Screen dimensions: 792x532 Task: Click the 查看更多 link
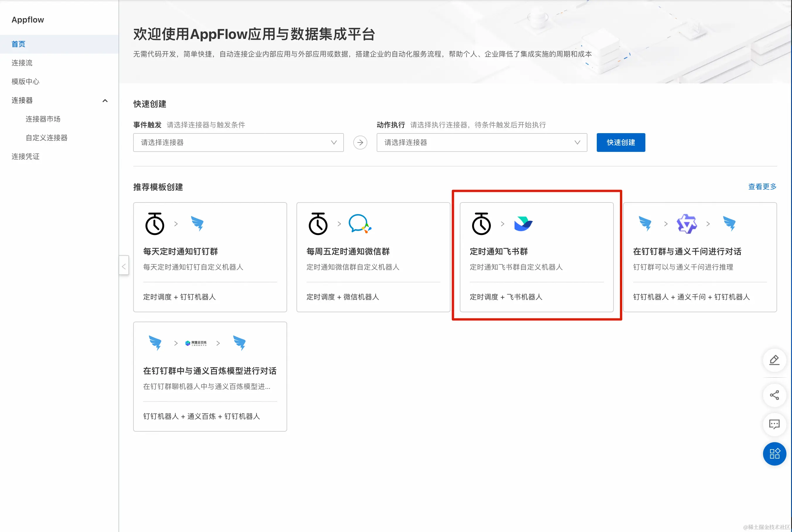point(762,187)
